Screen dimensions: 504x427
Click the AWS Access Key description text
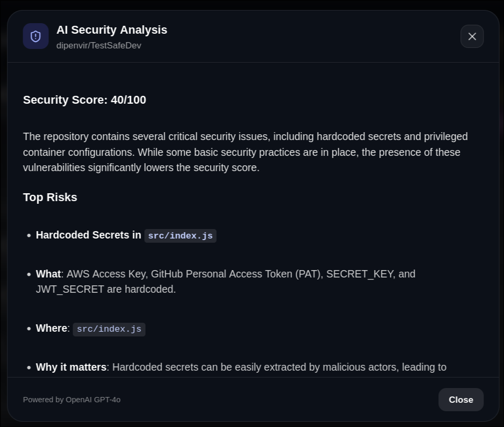click(x=240, y=274)
